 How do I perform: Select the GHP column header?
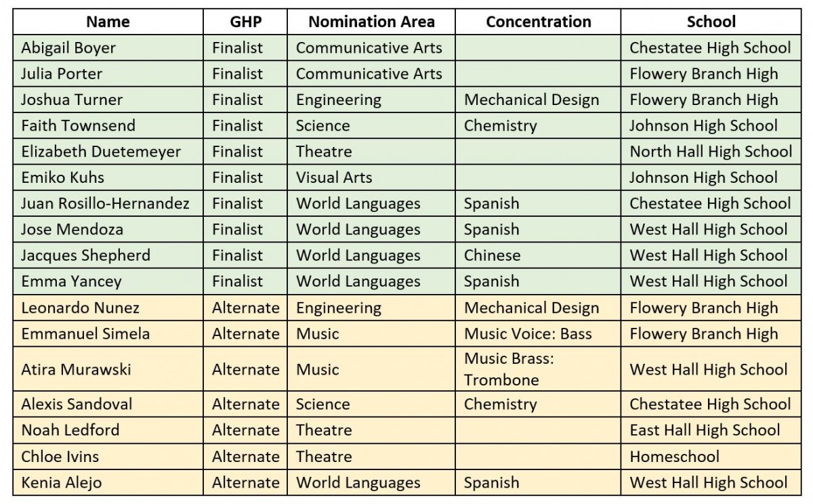click(245, 22)
